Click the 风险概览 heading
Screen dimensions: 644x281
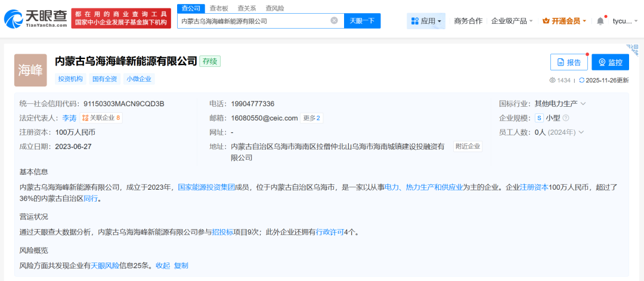[x=33, y=250]
